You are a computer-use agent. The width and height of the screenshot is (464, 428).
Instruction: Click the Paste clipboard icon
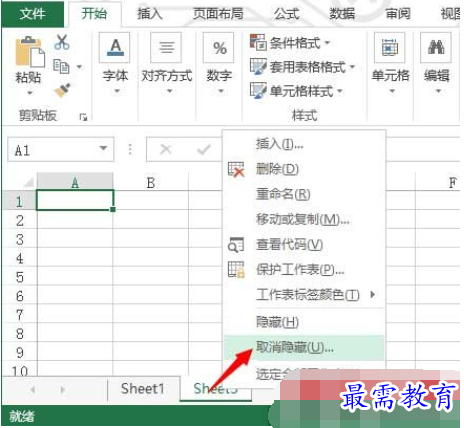[29, 52]
